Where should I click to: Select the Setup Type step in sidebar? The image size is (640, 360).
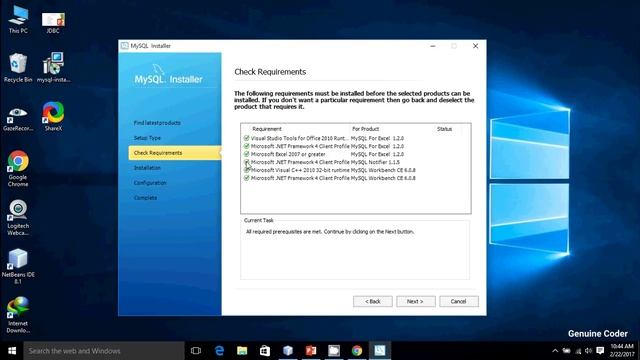click(x=147, y=138)
